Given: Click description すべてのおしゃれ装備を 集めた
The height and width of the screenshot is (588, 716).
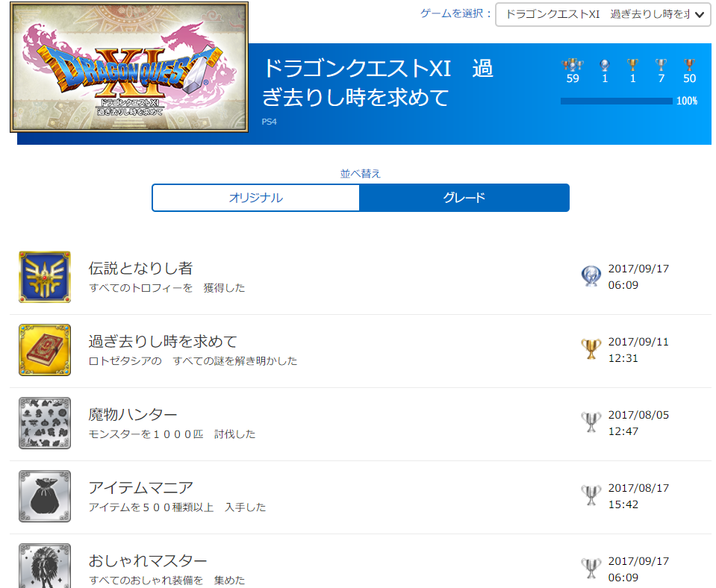Looking at the screenshot, I should (x=167, y=581).
